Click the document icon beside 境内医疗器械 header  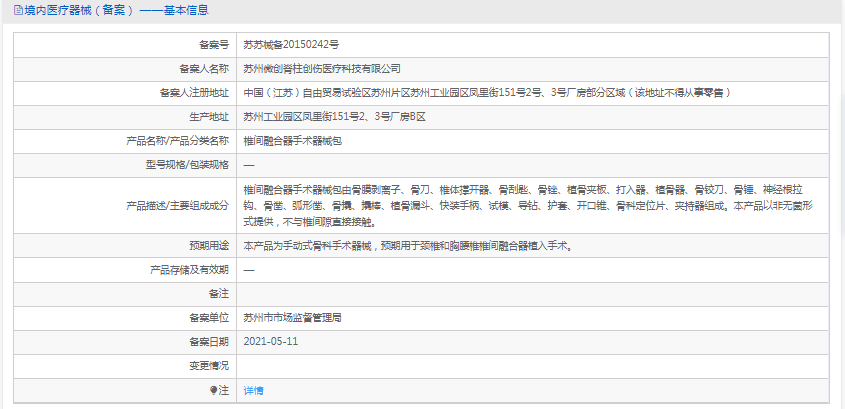pos(18,10)
